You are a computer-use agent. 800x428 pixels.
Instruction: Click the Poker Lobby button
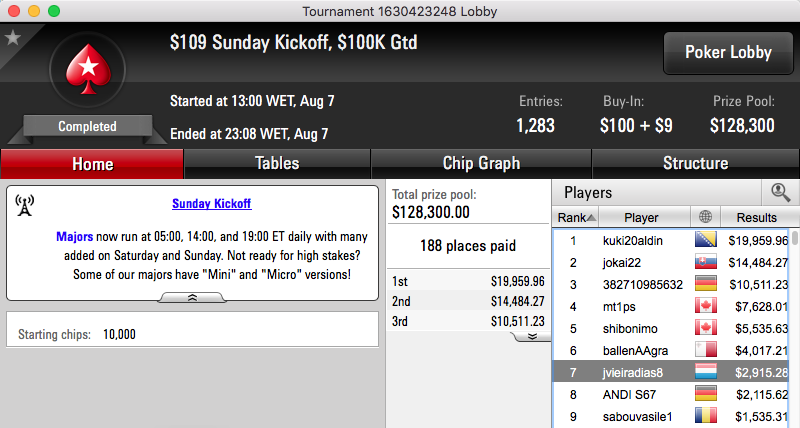click(x=728, y=53)
